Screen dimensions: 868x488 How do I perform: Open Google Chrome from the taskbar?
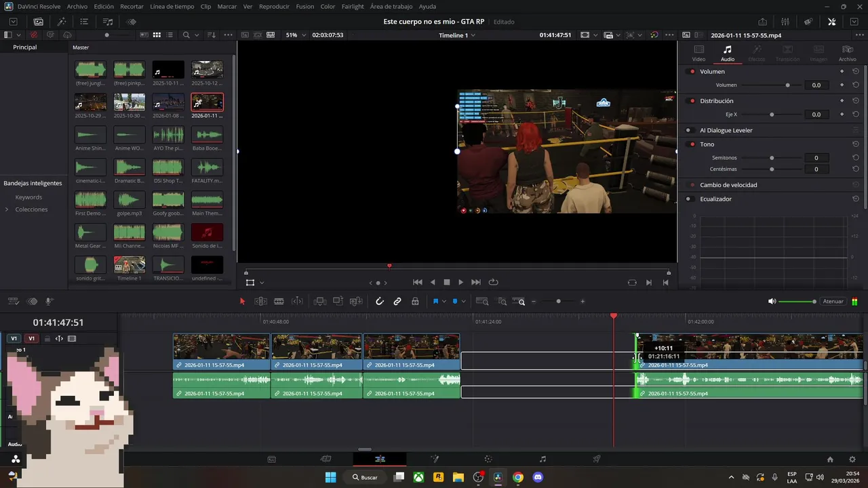518,477
